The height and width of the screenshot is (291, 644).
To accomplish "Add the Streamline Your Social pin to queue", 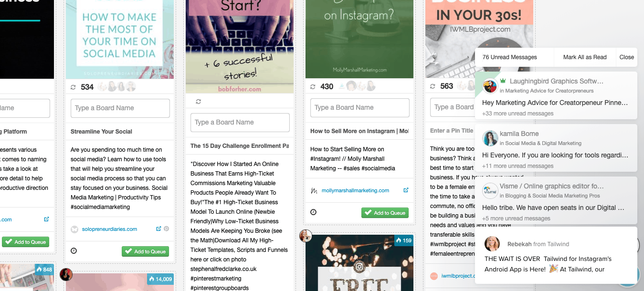I will (x=146, y=251).
